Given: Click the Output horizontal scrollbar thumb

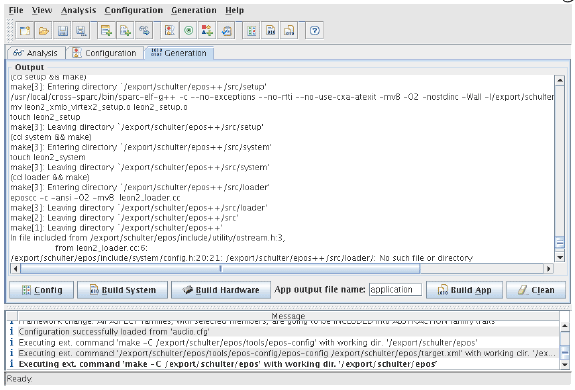Looking at the screenshot, I should 220,269.
